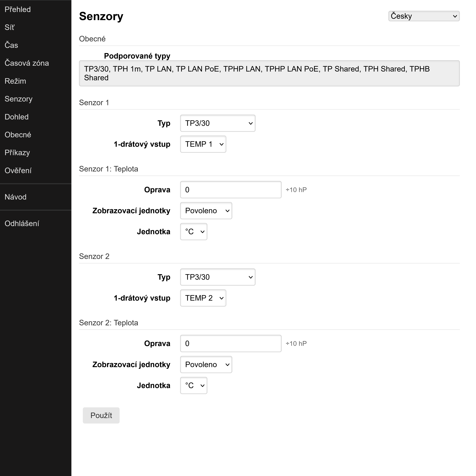Image resolution: width=476 pixels, height=476 pixels.
Task: Log out via Odhlášení link
Action: tap(22, 223)
